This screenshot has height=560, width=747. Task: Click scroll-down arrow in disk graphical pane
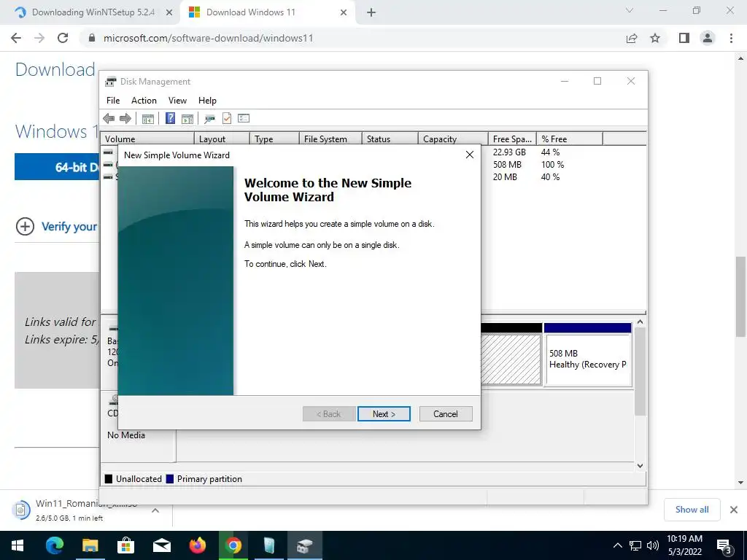coord(640,466)
